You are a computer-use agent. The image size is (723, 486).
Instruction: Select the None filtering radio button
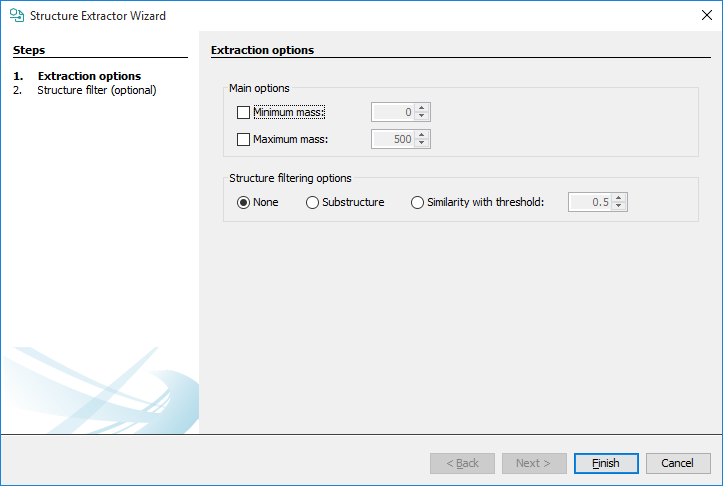(x=244, y=202)
